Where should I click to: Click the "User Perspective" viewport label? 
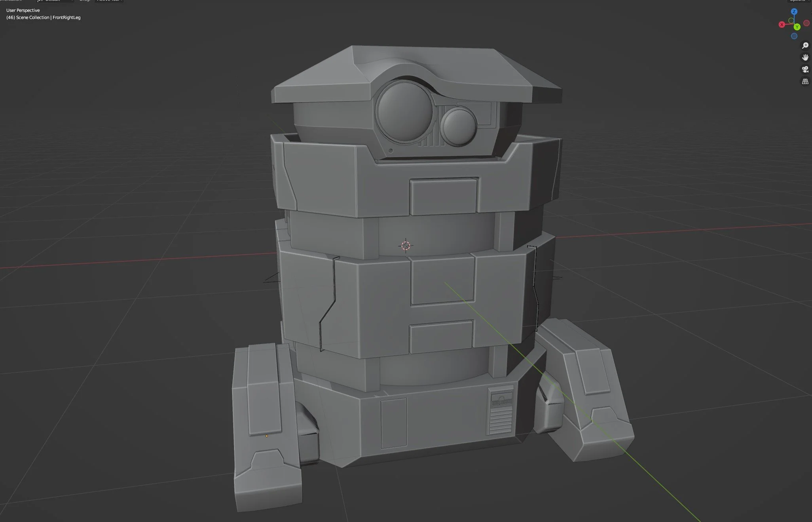click(x=23, y=10)
